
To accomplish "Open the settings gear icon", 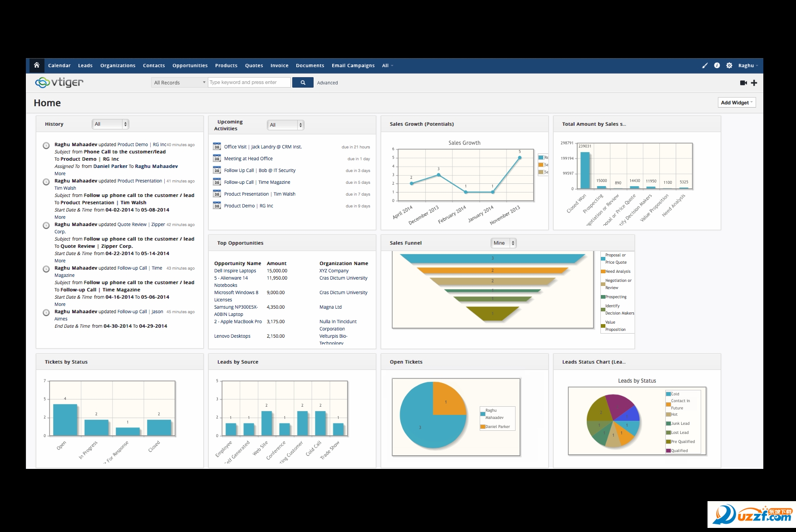I will click(729, 65).
